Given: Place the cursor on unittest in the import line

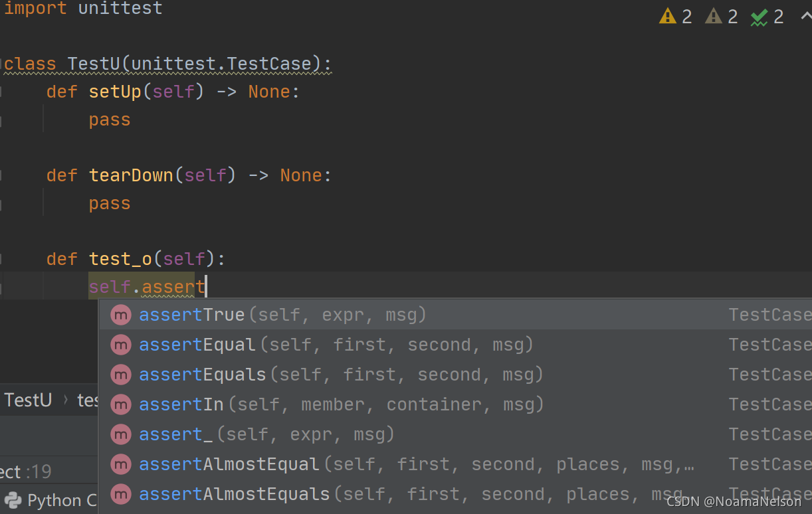Looking at the screenshot, I should [120, 9].
